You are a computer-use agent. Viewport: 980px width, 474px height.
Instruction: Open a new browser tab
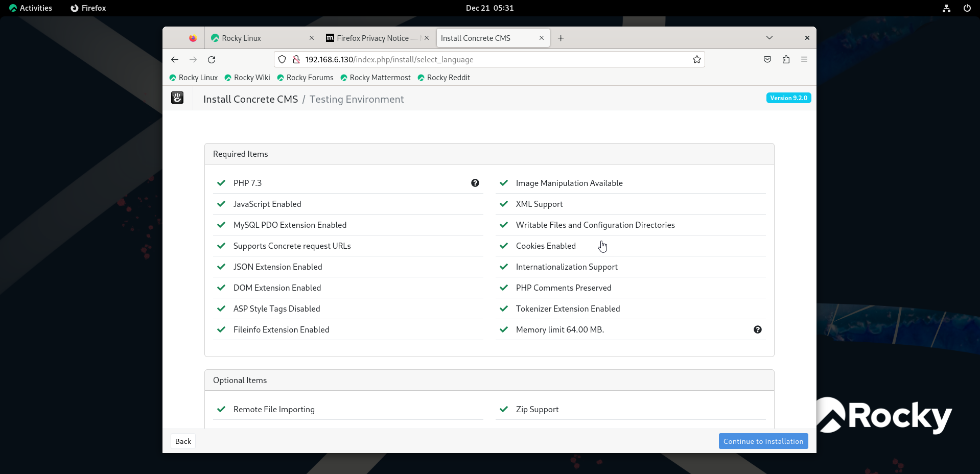click(x=561, y=38)
